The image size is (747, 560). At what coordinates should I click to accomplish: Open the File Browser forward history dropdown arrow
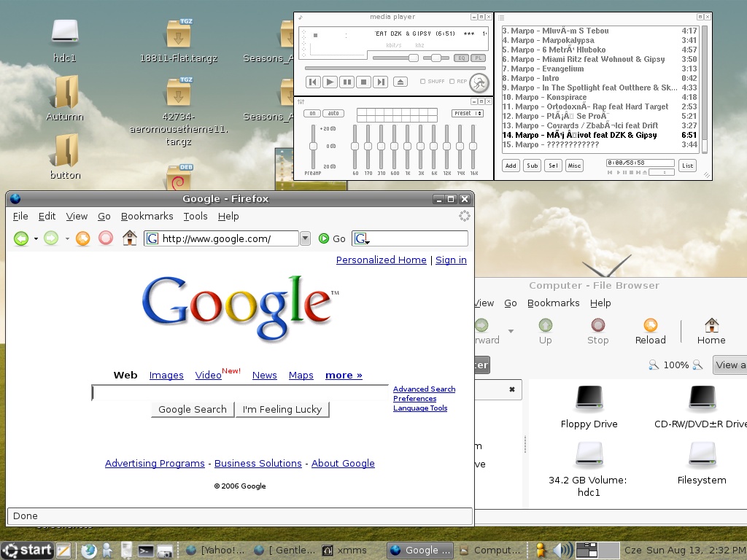pos(511,331)
